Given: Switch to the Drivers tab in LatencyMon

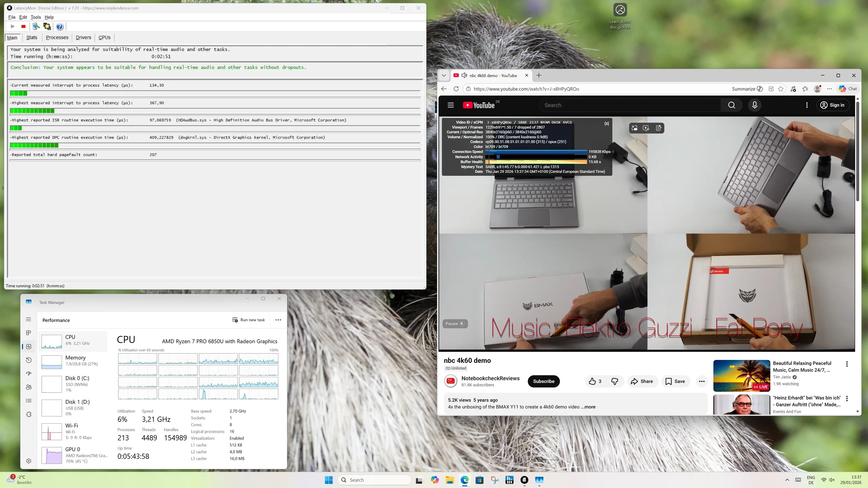Looking at the screenshot, I should click(x=83, y=38).
